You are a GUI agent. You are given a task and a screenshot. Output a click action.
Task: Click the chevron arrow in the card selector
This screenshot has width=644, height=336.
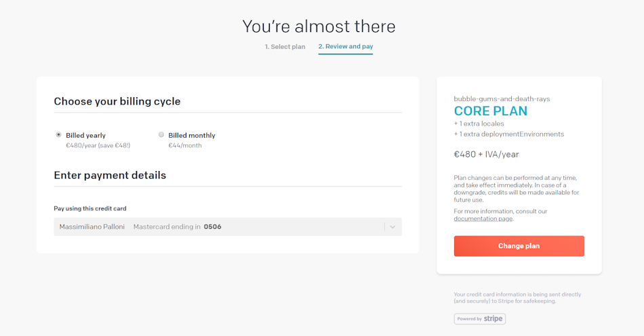[393, 227]
